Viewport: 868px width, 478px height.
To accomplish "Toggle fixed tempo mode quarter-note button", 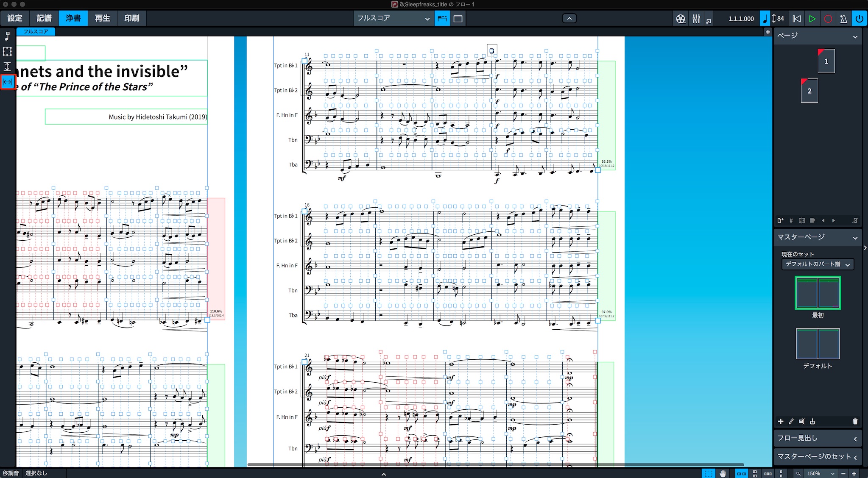I will click(765, 19).
